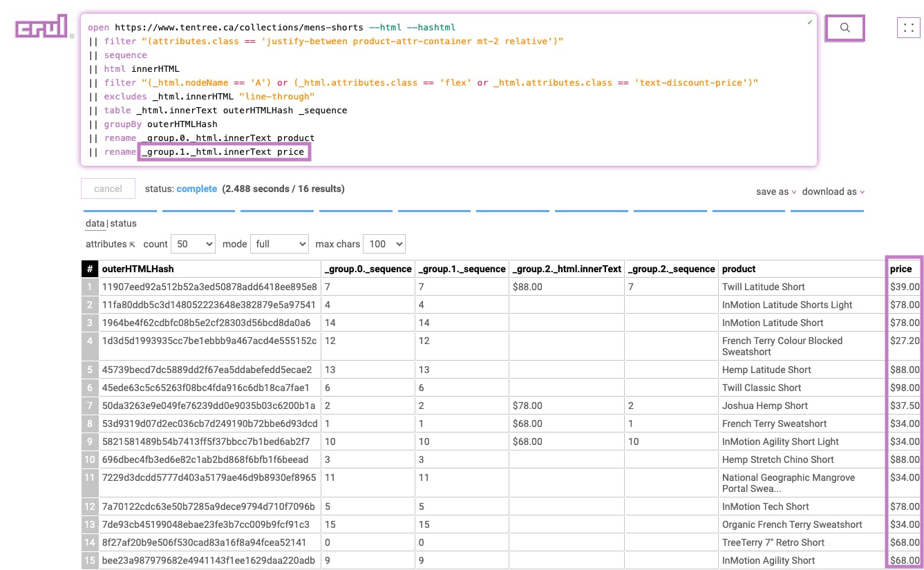Select the Twill Classic Short cell

click(802, 388)
